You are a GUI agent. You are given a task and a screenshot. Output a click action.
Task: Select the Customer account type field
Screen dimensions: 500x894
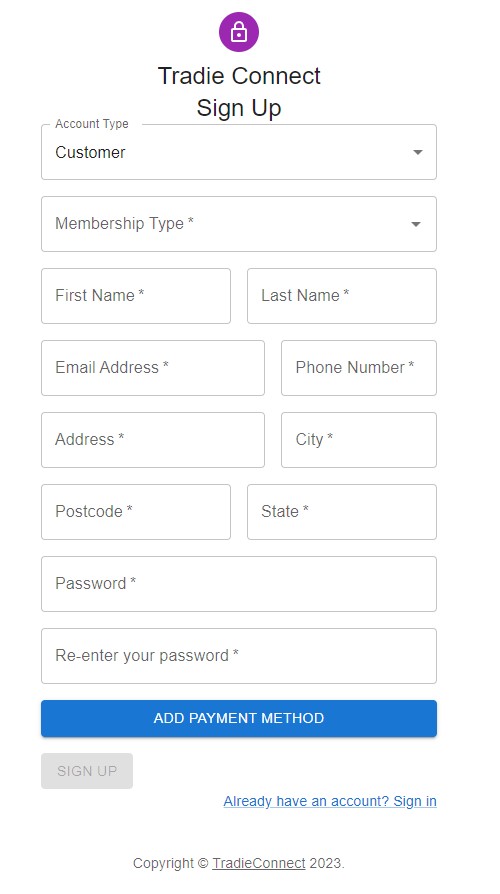click(239, 152)
